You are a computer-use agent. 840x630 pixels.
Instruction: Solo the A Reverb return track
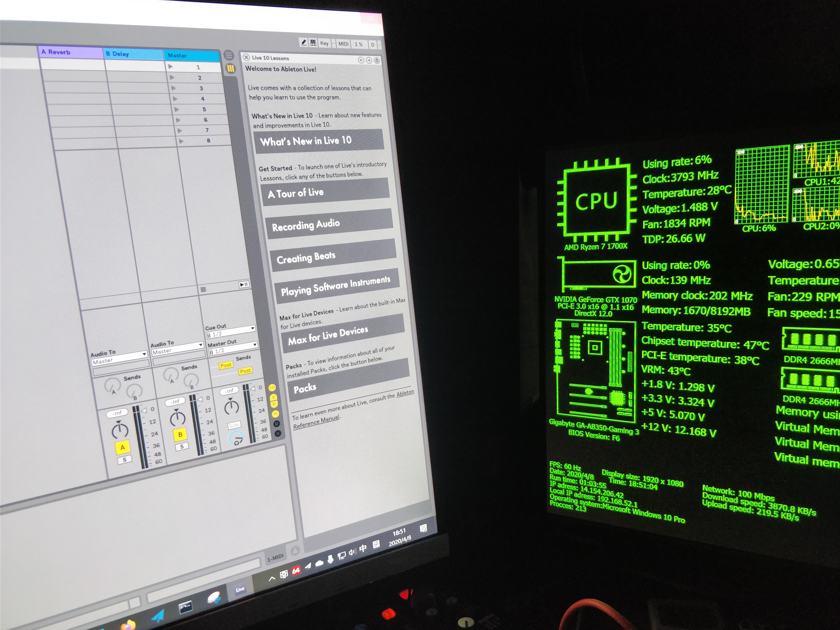tap(125, 460)
